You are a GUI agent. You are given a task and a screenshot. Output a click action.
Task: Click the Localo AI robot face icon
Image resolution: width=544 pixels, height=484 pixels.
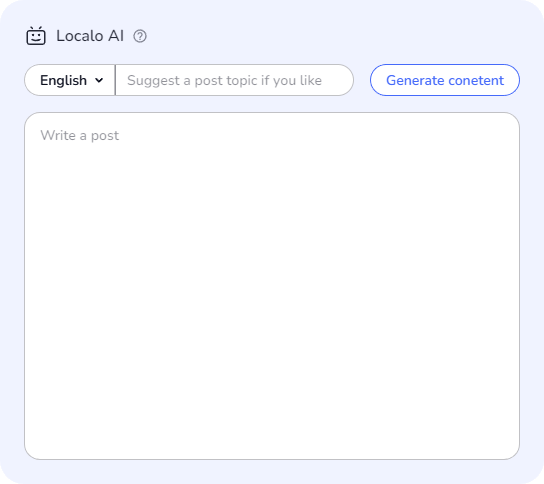pos(36,36)
